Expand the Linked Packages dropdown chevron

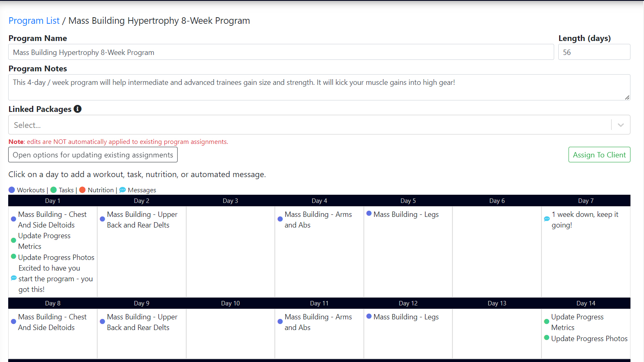621,125
